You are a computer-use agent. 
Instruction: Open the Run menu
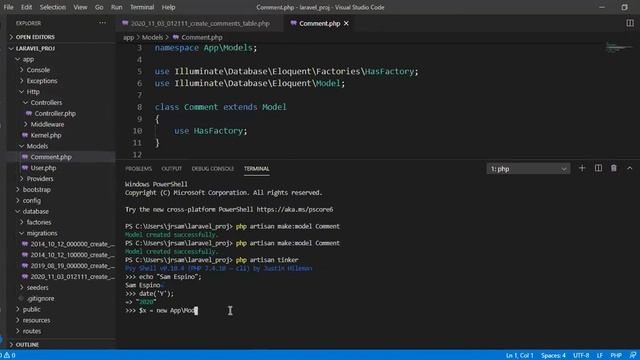[116, 7]
